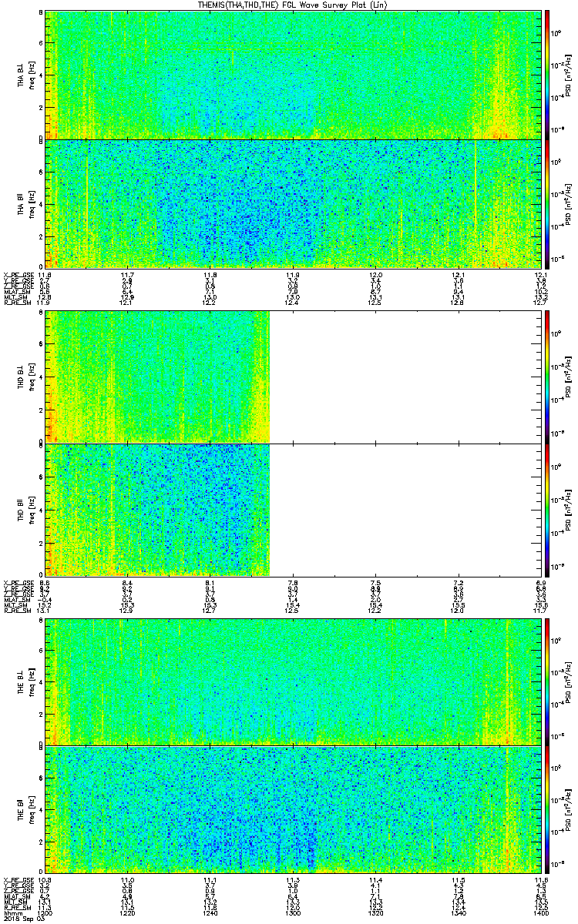The width and height of the screenshot is (578, 924).
Task: Click PSD units label of THE B-perpendicular color bar
Action: click(570, 681)
